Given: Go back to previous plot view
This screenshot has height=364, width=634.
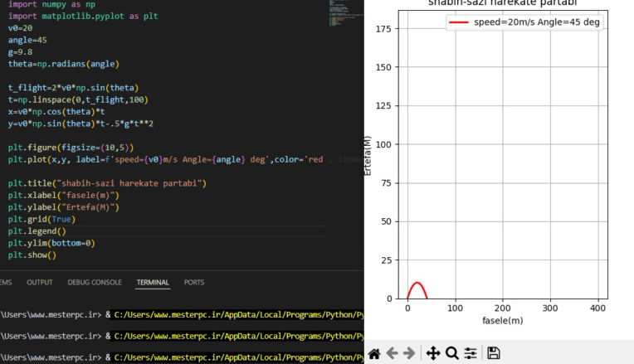Looking at the screenshot, I should [x=392, y=353].
